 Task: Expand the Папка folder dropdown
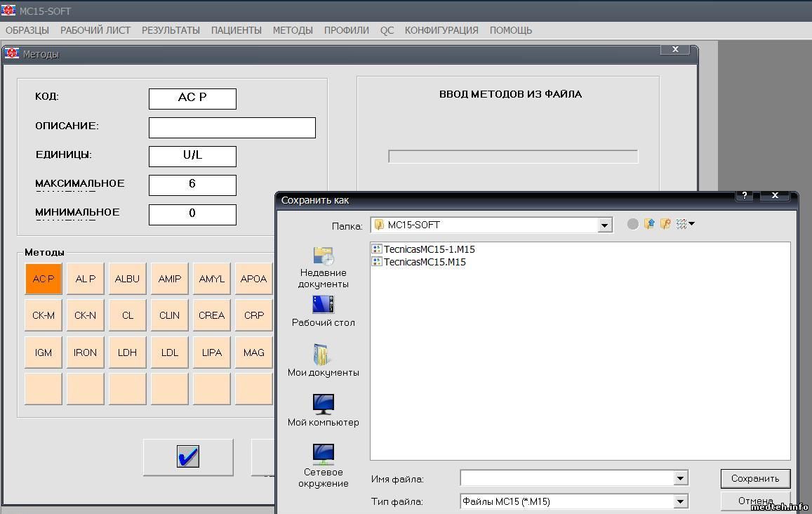(x=604, y=225)
